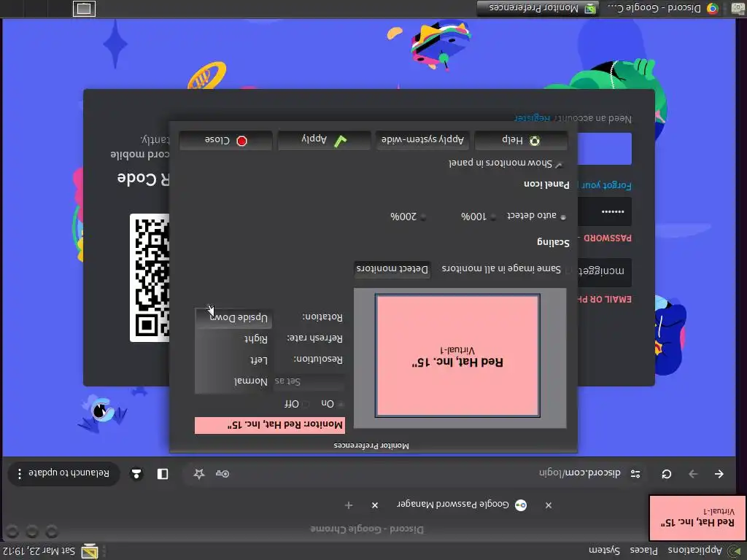
Task: Choose Upside Down in rotation dropdown
Action: point(234,318)
